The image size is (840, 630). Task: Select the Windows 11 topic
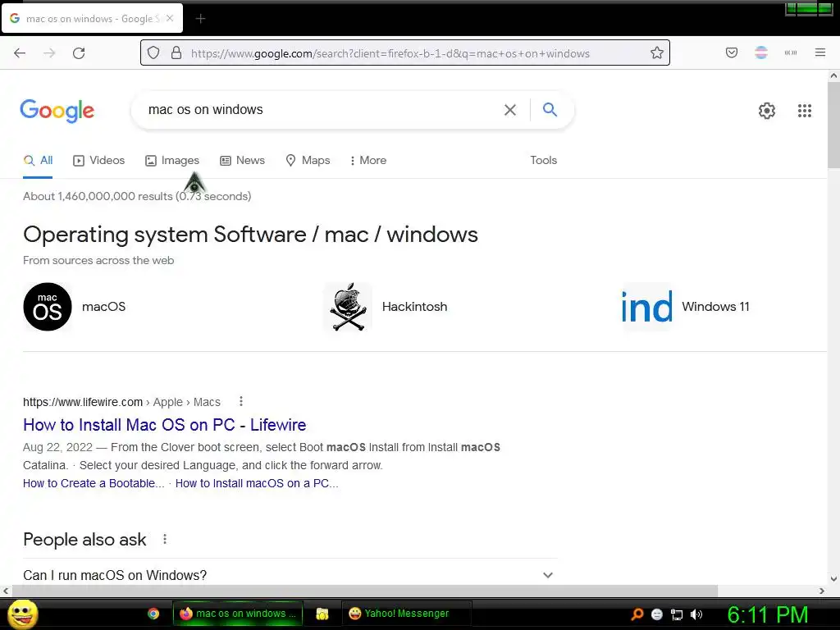tap(686, 307)
